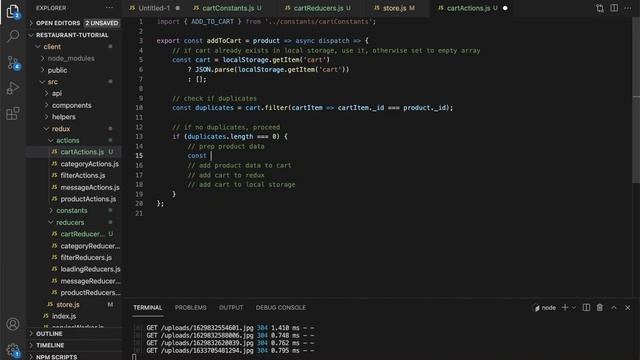Split the editor to the right
Viewport: 640px width, 360px height.
pos(614,8)
